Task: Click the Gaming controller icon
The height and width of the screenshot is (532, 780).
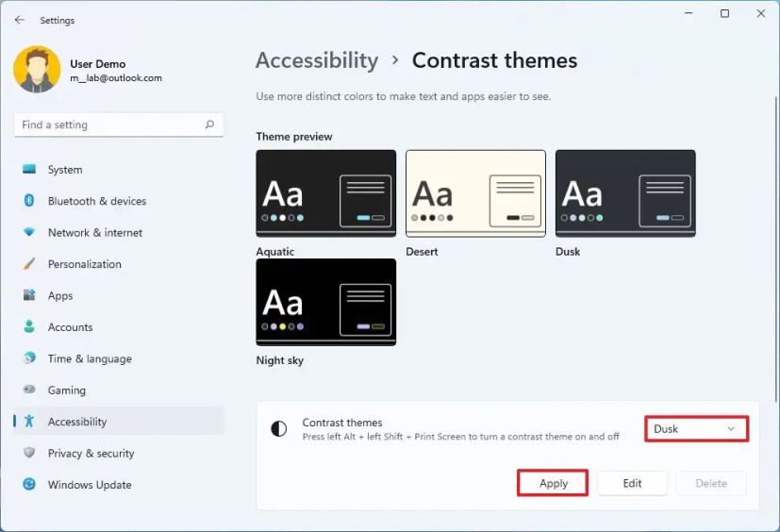Action: point(29,390)
